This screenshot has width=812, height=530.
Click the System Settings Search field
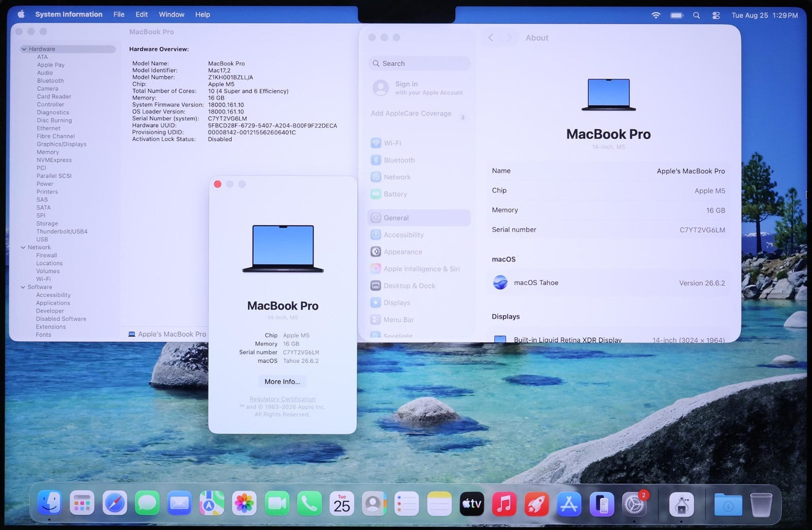pyautogui.click(x=419, y=63)
